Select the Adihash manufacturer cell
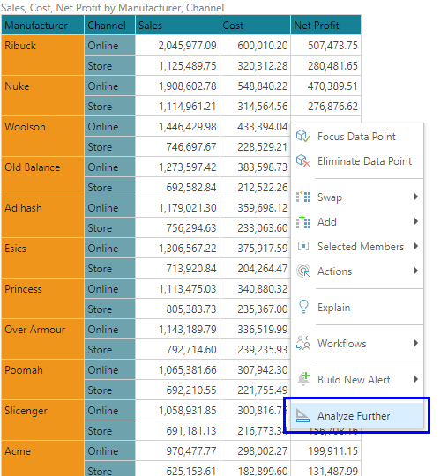Viewport: 448px width, 476px height. (42, 218)
